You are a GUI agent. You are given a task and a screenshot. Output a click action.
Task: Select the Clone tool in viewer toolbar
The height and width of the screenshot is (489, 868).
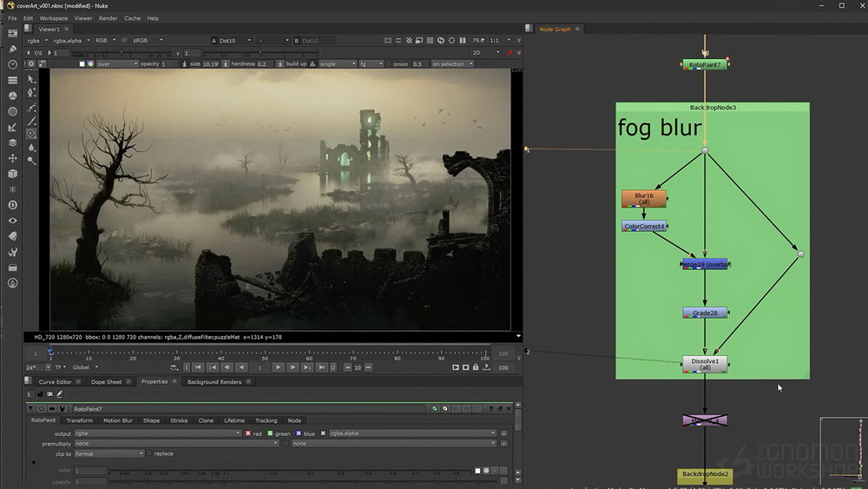(x=31, y=134)
